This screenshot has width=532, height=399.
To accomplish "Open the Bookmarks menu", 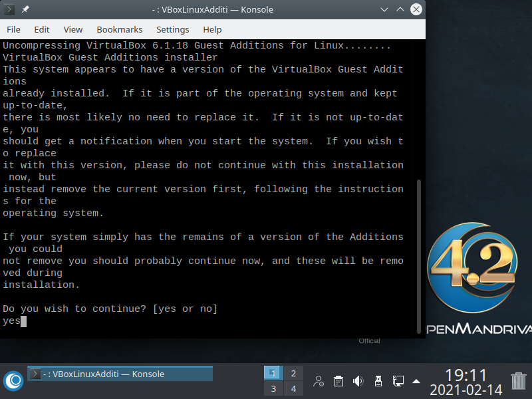I will tap(120, 29).
